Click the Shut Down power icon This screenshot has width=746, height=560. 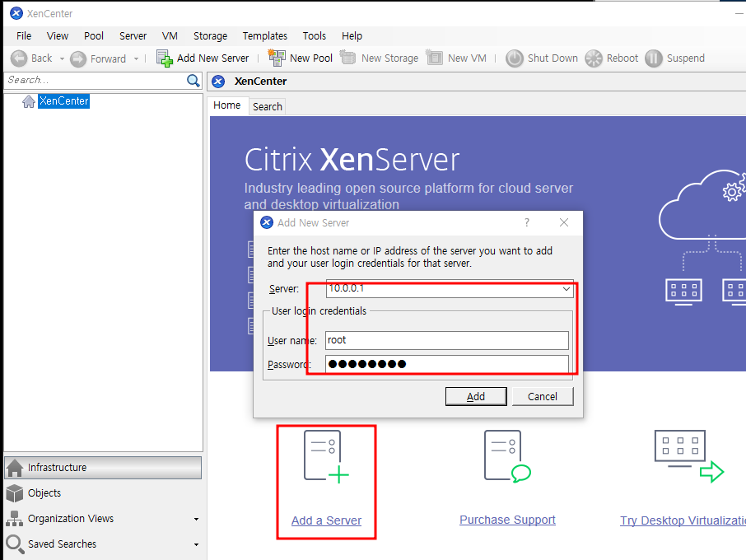(515, 58)
